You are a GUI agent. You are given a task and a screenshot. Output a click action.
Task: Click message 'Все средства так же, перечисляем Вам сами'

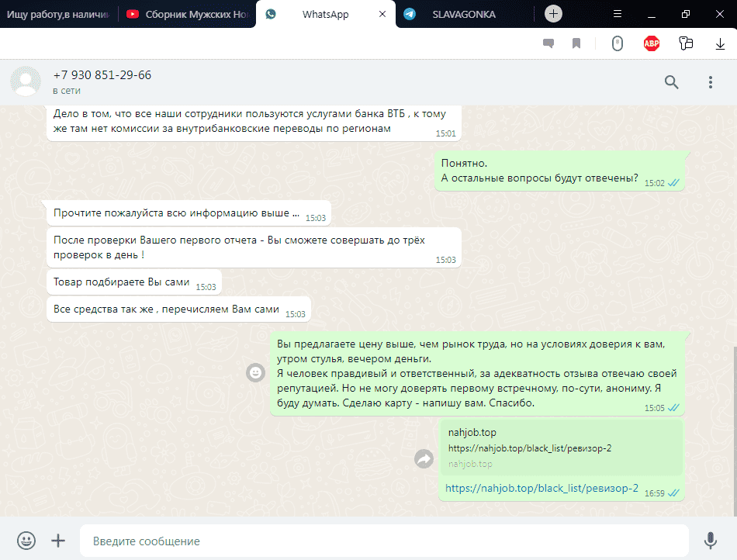(179, 309)
